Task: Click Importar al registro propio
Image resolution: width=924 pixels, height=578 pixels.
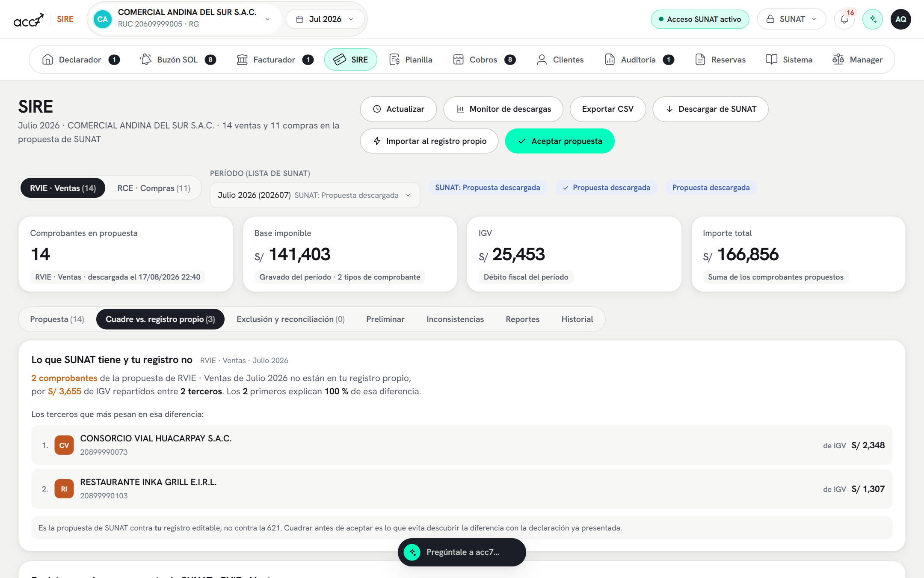Action: tap(429, 141)
